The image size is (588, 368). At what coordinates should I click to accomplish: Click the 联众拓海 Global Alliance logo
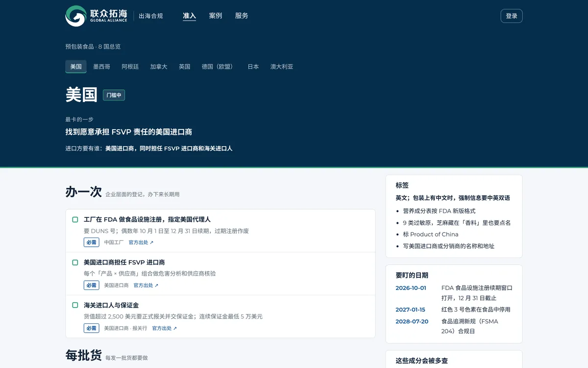pos(97,16)
